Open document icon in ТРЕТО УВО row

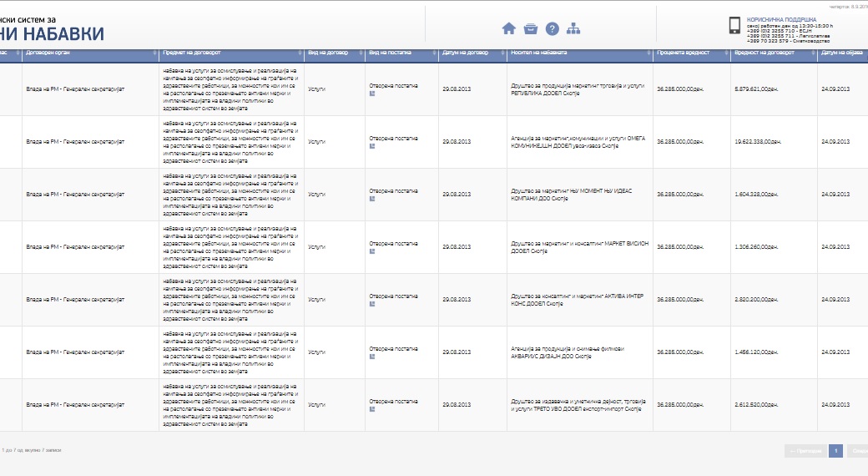point(372,409)
